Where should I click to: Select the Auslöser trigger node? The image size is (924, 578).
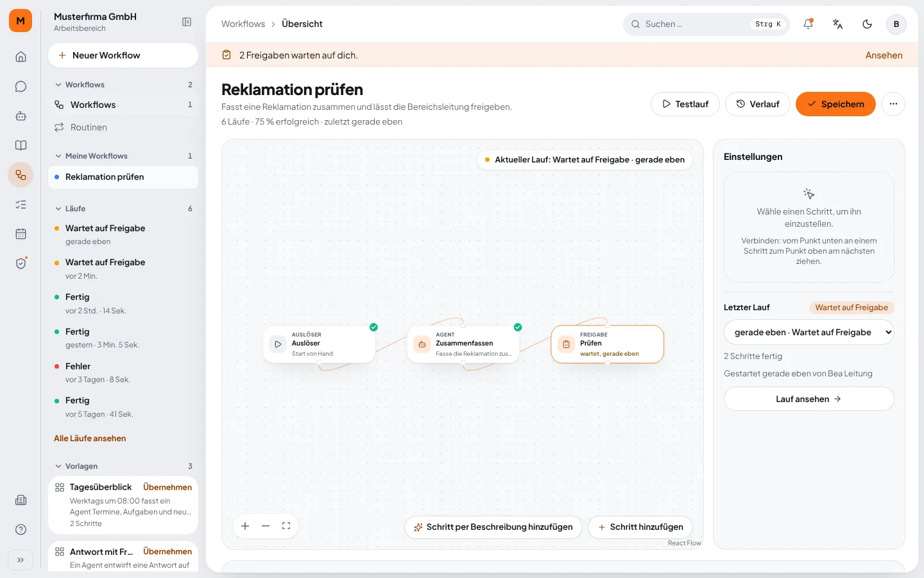point(320,344)
